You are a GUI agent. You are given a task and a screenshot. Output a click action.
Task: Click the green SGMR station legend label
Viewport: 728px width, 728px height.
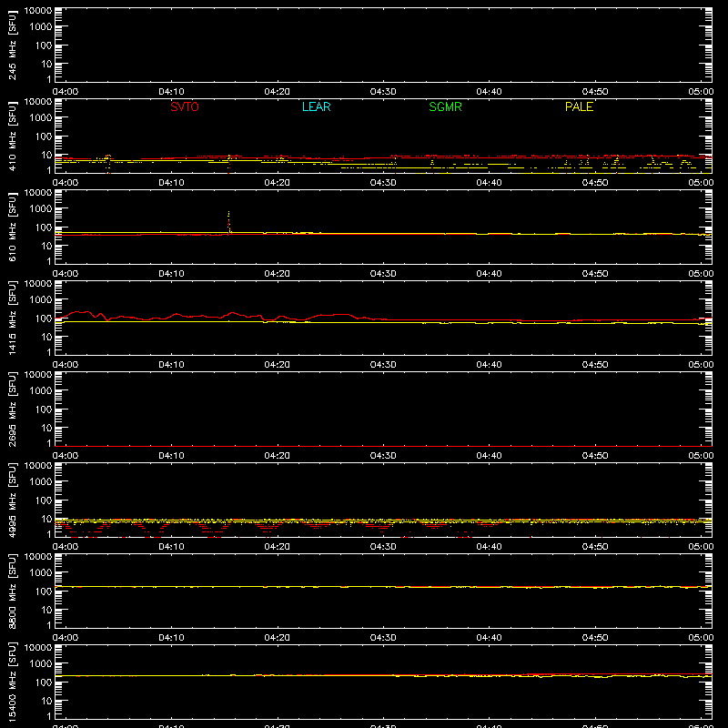(445, 106)
